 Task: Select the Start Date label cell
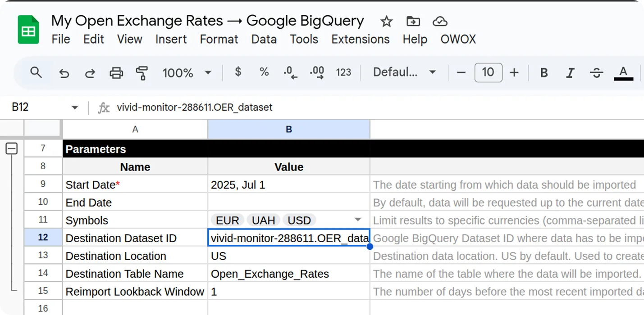click(135, 184)
